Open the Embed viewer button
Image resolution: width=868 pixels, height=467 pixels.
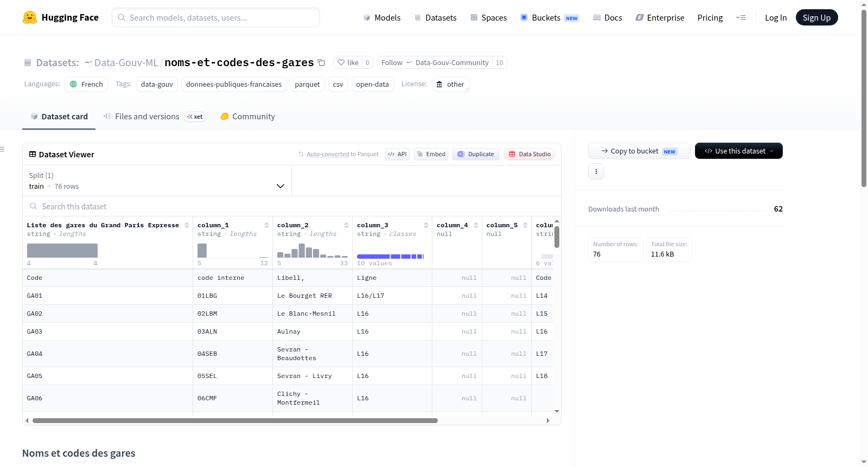[x=431, y=154]
